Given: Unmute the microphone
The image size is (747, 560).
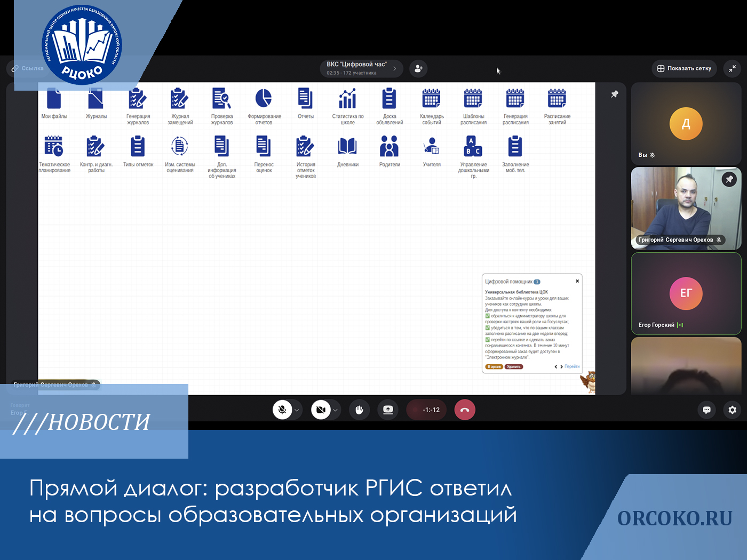Looking at the screenshot, I should coord(282,410).
